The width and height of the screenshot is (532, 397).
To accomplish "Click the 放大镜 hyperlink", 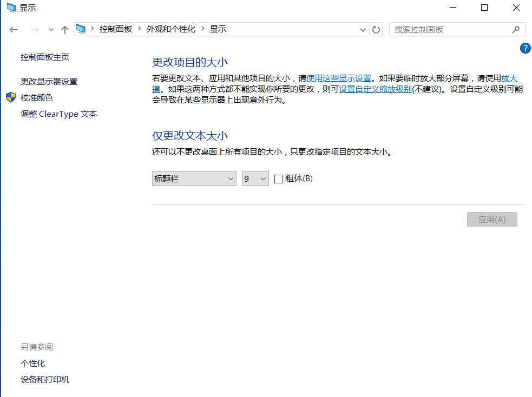I will [509, 78].
